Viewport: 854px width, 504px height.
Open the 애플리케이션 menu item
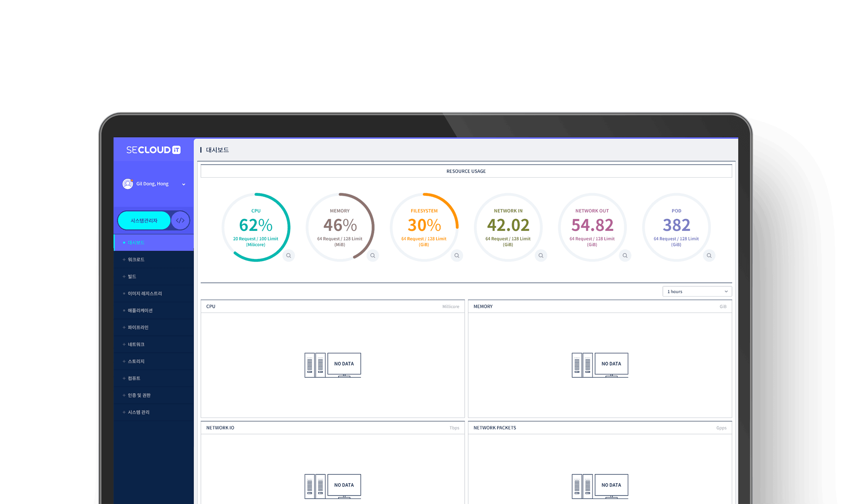tap(154, 310)
